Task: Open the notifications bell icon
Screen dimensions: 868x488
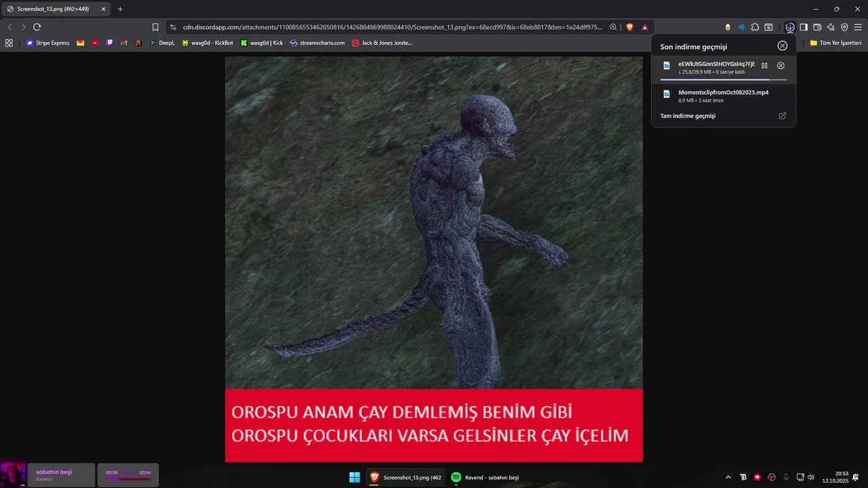Action: click(x=856, y=477)
